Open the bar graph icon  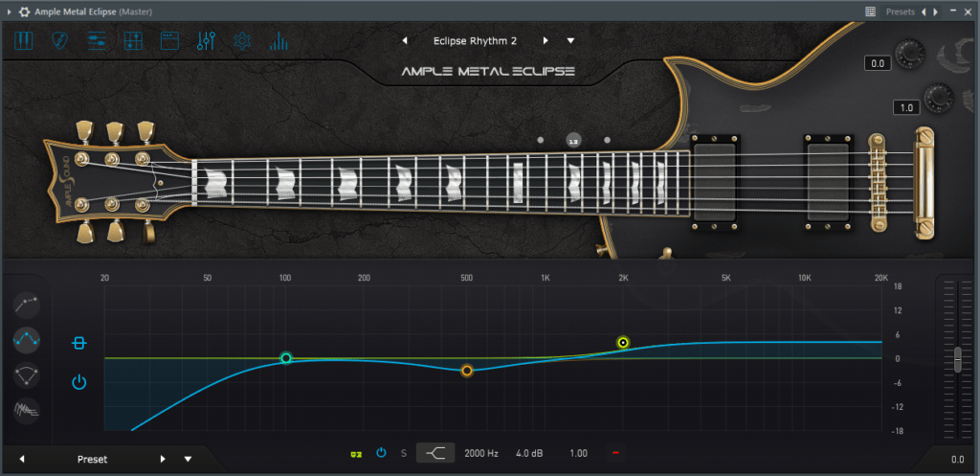click(278, 41)
